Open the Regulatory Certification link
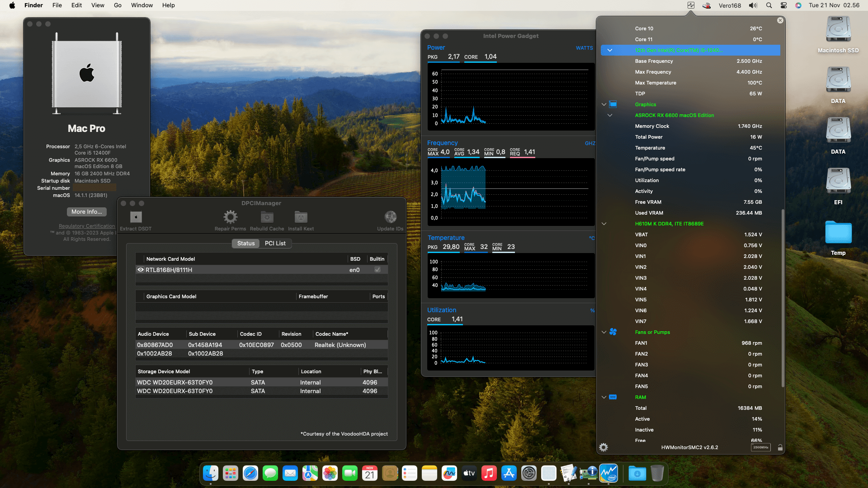 (86, 226)
